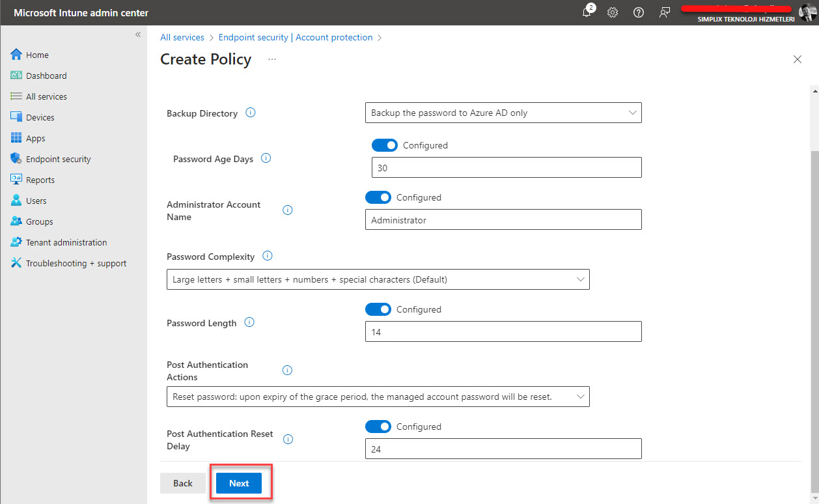Open the Backup Directory dropdown
This screenshot has height=504, width=819.
click(x=503, y=113)
